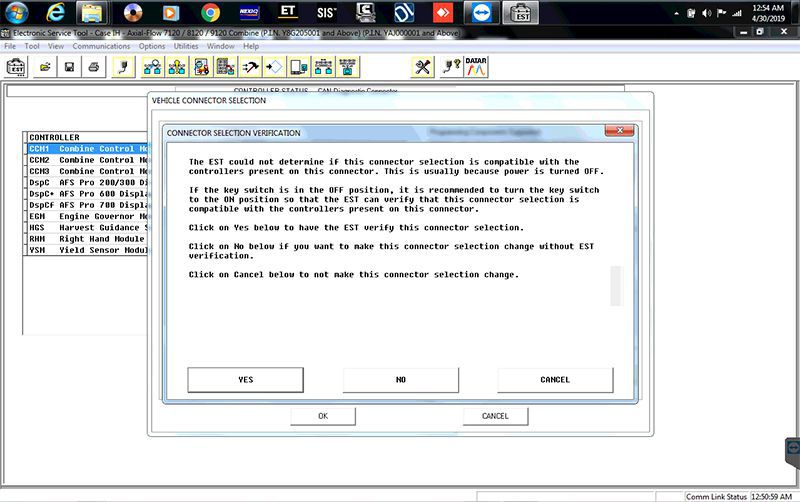Click the connector cable toolbar icon
800x502 pixels.
click(123, 67)
